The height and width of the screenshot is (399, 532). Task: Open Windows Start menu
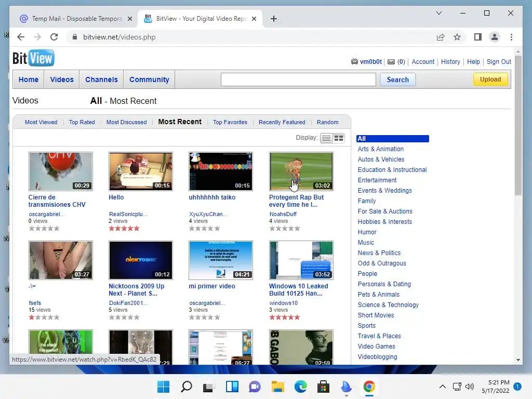pyautogui.click(x=164, y=387)
